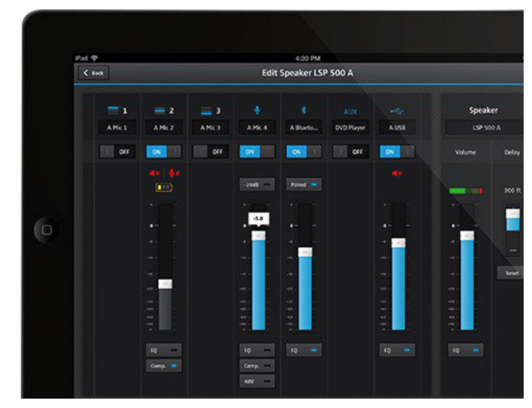Check battery indicator on A Mic 2
The width and height of the screenshot is (532, 408).
164,187
